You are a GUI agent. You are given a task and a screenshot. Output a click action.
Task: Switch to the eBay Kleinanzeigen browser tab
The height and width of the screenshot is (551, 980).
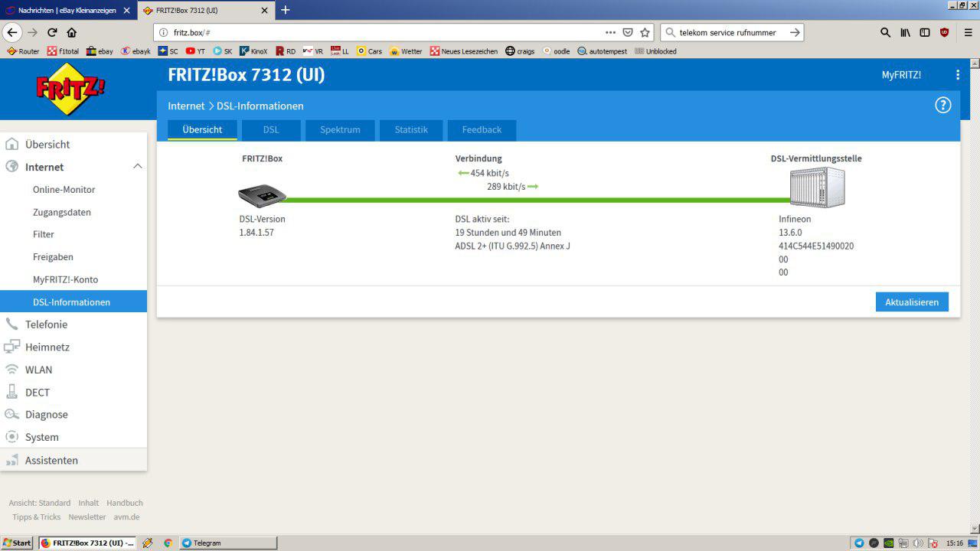[67, 11]
